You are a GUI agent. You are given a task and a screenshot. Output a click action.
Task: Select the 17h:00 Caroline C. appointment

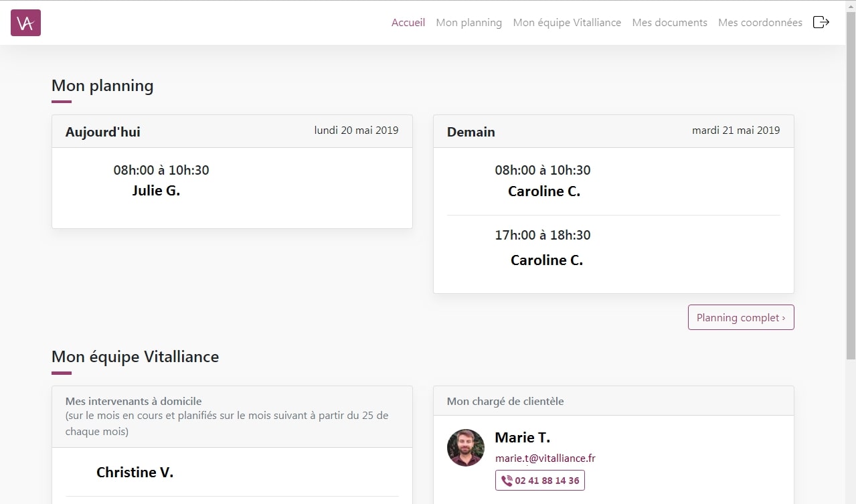(542, 248)
